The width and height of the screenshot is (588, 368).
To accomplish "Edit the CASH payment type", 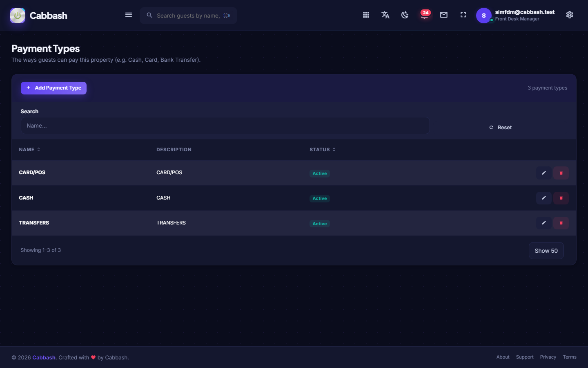I will 544,198.
